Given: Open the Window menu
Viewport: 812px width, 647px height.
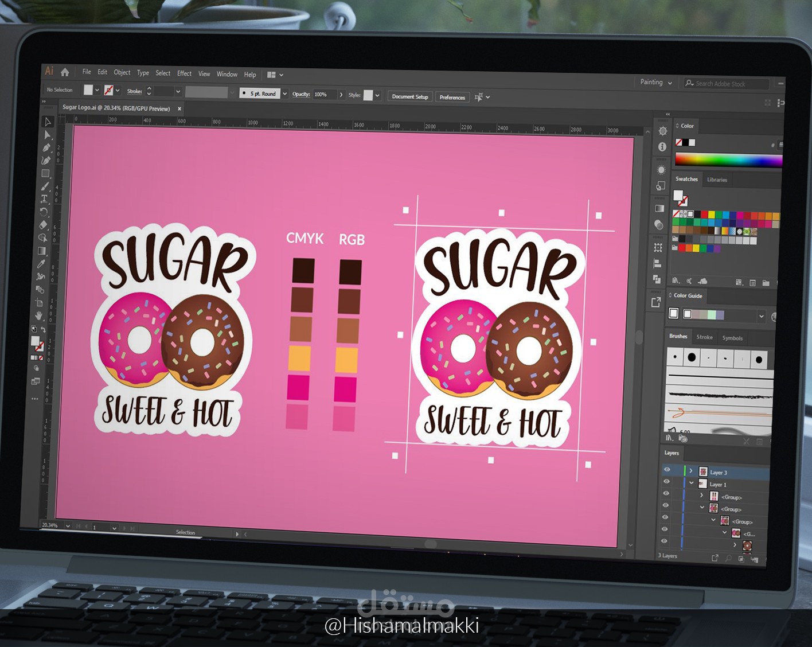Looking at the screenshot, I should (227, 74).
